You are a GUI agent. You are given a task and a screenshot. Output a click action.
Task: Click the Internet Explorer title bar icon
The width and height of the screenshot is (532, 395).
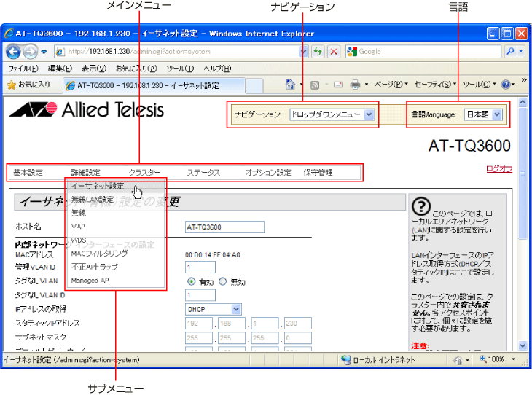[x=9, y=34]
